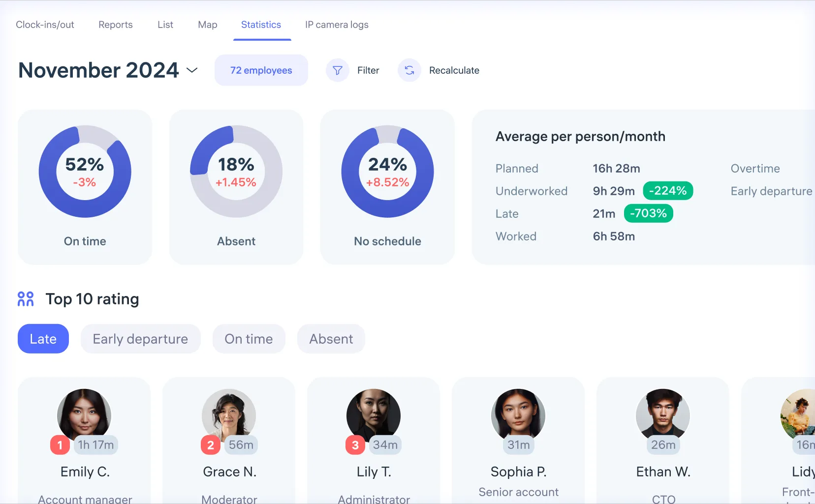This screenshot has height=504, width=815.
Task: Click the Absent 18% donut chart
Action: [236, 172]
